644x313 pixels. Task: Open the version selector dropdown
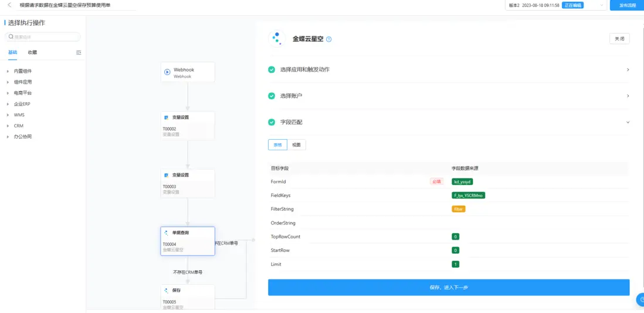click(556, 5)
